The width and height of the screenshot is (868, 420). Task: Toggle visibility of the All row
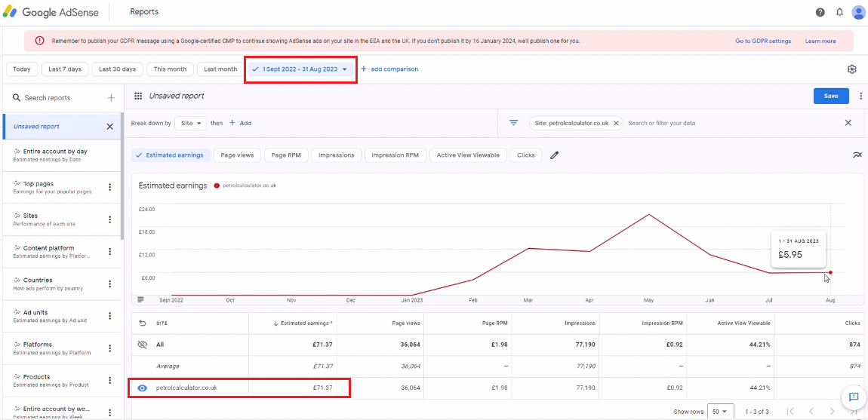(142, 345)
